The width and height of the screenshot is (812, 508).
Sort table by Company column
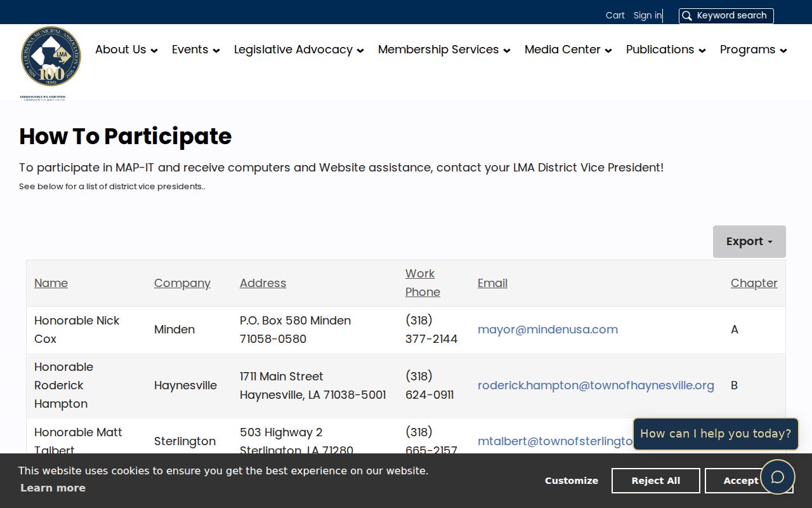tap(182, 283)
